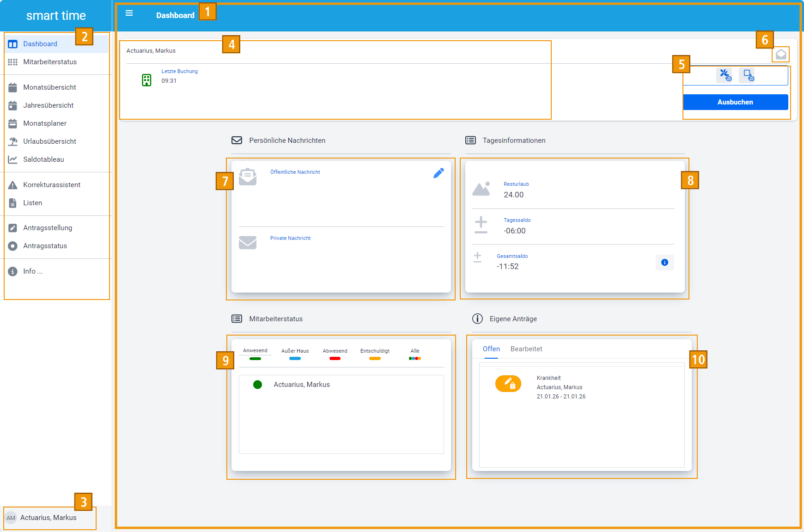Show Entschuldigt employees filter

(x=375, y=354)
